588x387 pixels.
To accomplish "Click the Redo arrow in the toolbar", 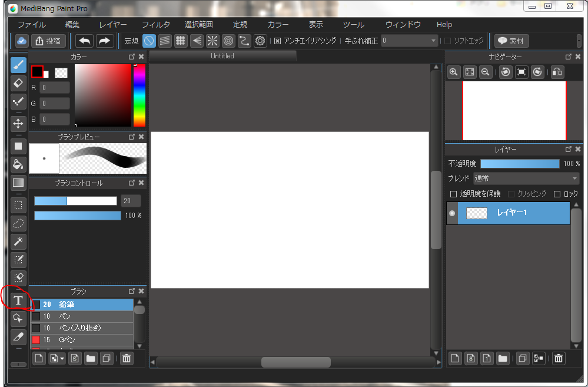I will (x=105, y=41).
